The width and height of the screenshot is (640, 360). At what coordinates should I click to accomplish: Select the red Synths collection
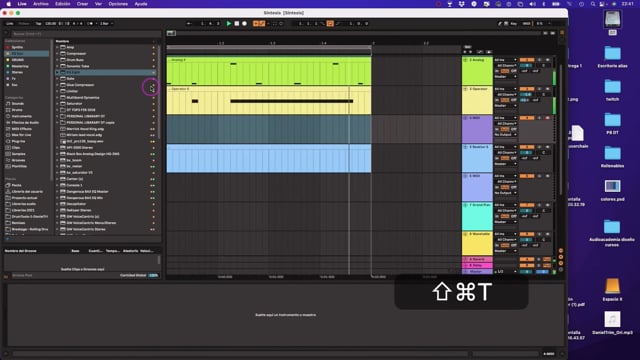(x=17, y=47)
